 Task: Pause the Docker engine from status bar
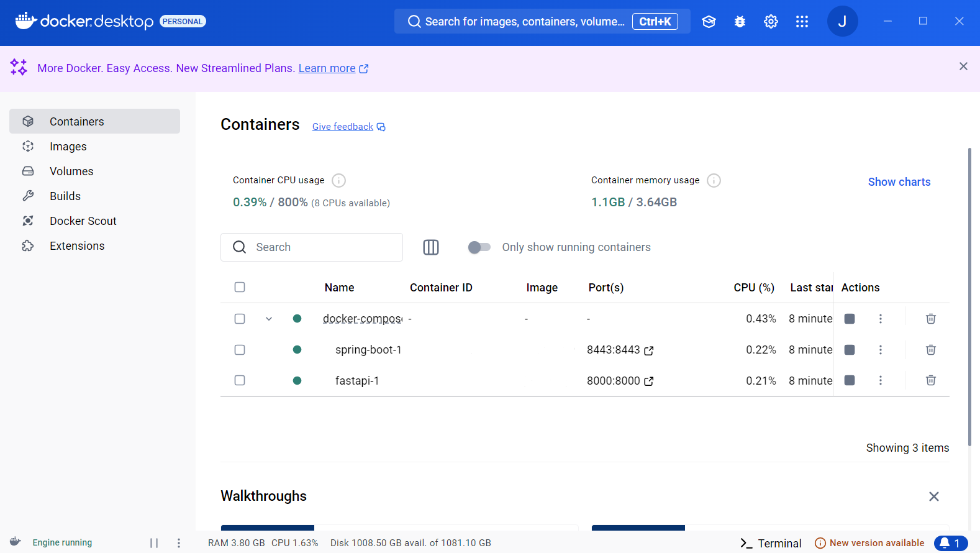[x=154, y=543]
